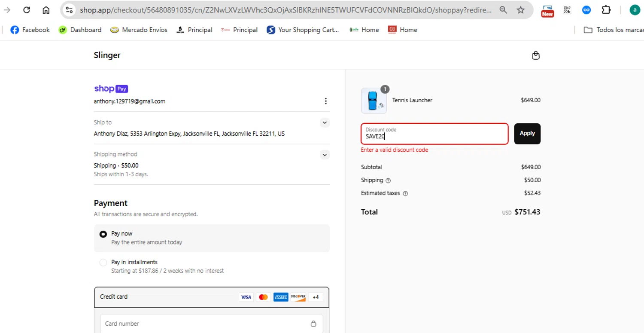Click 'Ships within 1-3 days.' text

tap(121, 174)
